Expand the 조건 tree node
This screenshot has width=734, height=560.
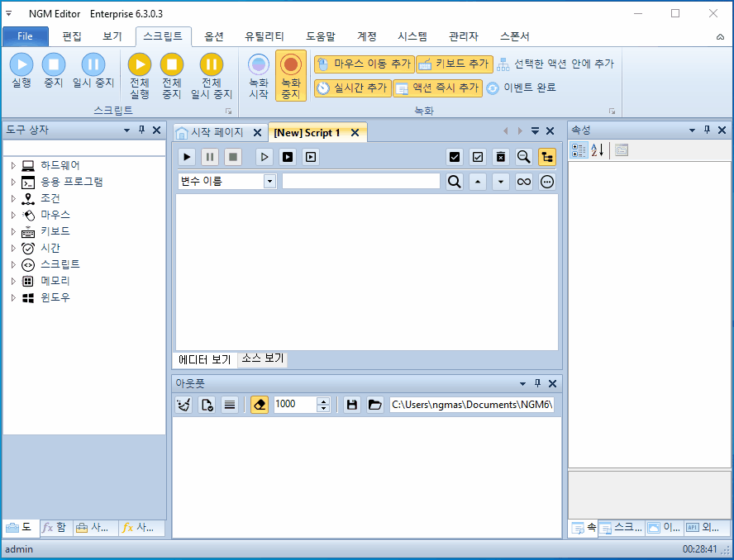[x=13, y=198]
